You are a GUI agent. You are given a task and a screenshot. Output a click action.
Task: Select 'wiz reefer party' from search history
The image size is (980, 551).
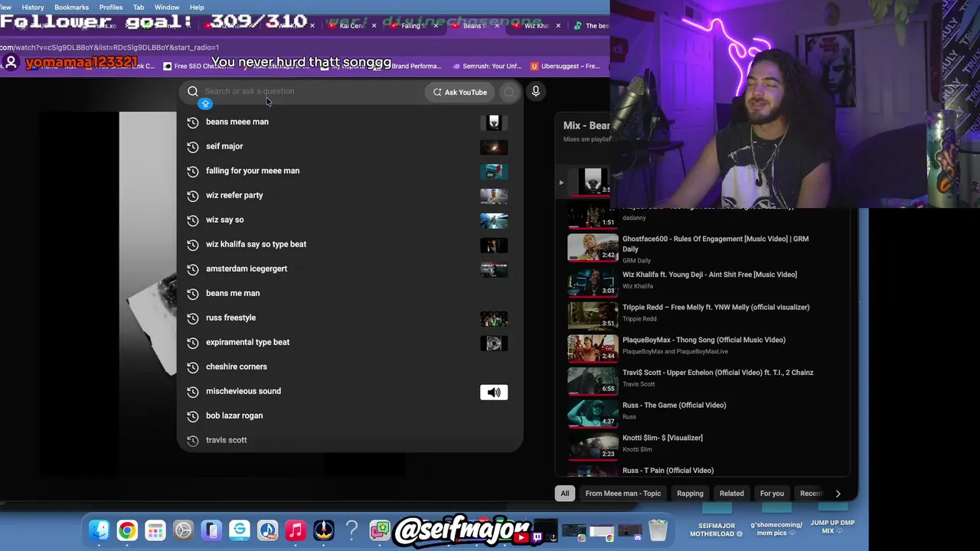[350, 195]
